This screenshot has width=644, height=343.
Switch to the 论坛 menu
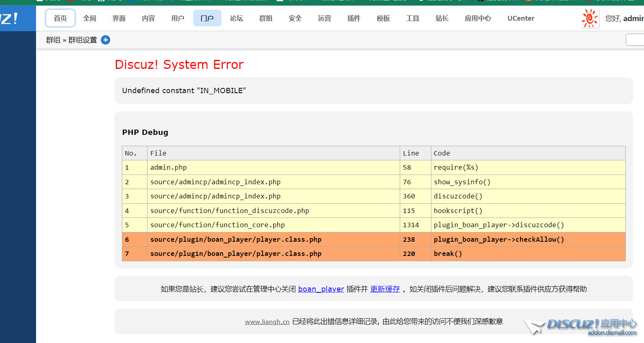coord(237,18)
